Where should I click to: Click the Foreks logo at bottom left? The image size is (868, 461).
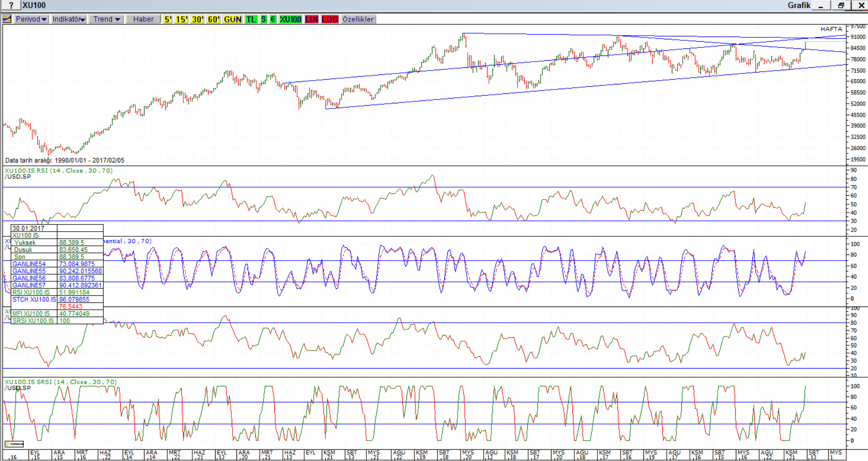[x=14, y=444]
